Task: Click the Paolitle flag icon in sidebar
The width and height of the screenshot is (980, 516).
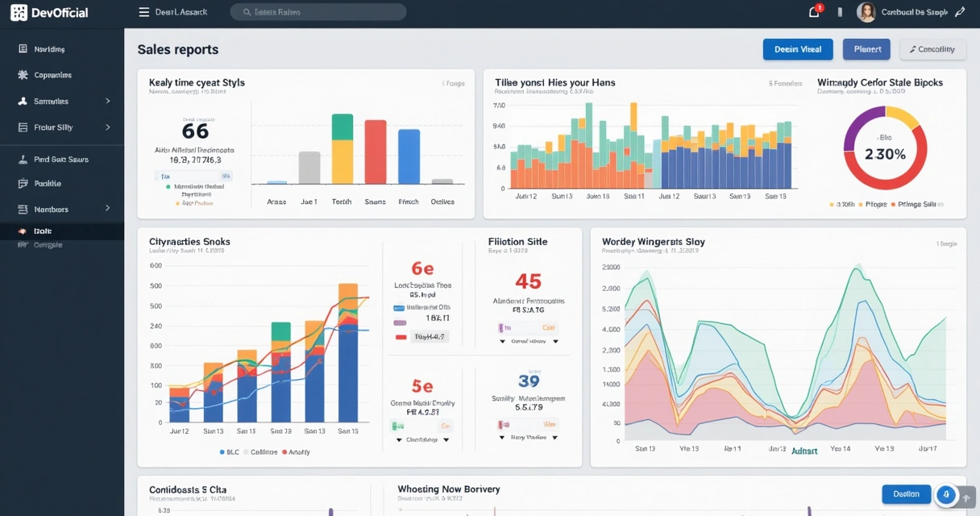Action: [23, 184]
